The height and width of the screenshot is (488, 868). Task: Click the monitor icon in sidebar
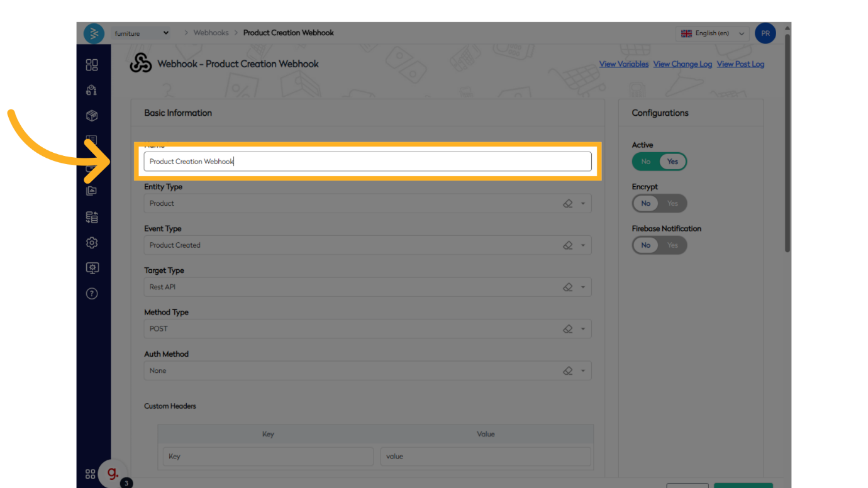[x=92, y=269]
